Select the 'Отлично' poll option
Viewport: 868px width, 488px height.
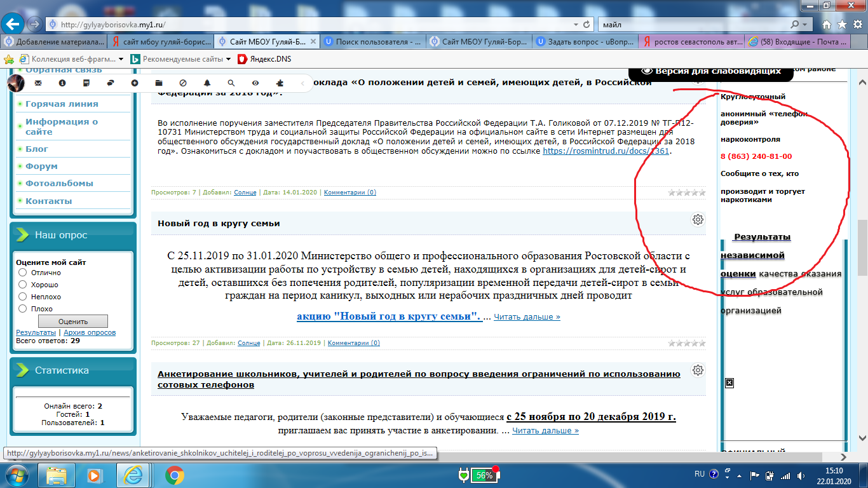tap(23, 273)
